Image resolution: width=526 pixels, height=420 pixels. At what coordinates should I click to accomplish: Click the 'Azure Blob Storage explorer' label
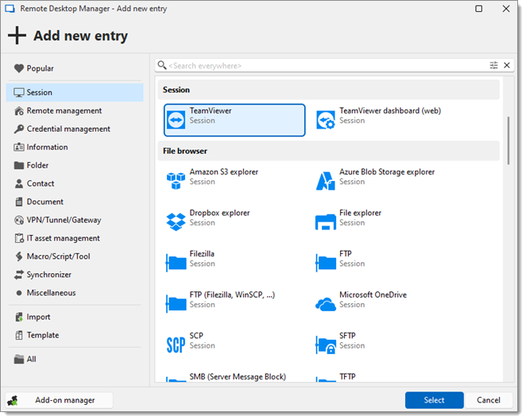pos(387,172)
